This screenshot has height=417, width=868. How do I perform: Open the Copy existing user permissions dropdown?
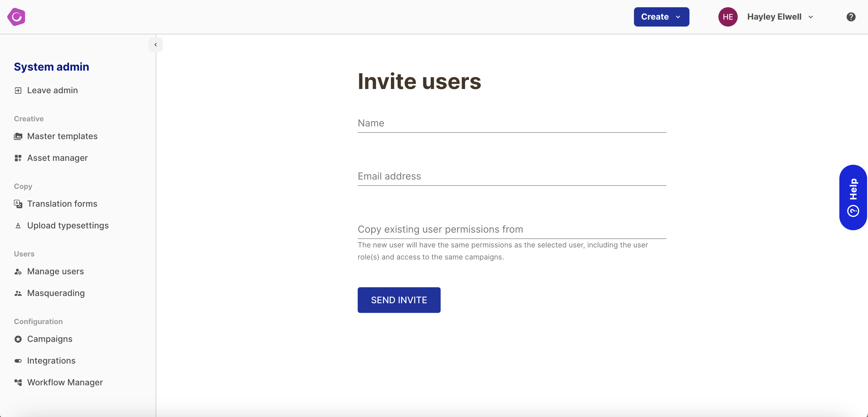pyautogui.click(x=512, y=229)
